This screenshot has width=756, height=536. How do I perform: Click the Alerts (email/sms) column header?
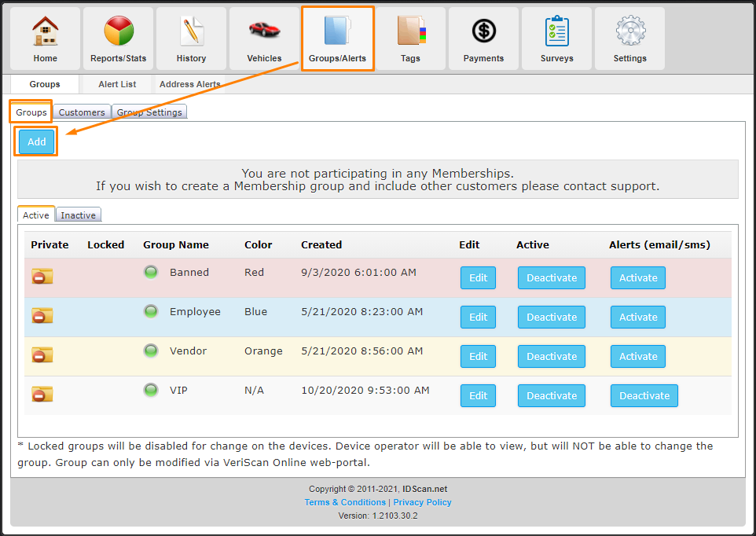[x=659, y=245]
